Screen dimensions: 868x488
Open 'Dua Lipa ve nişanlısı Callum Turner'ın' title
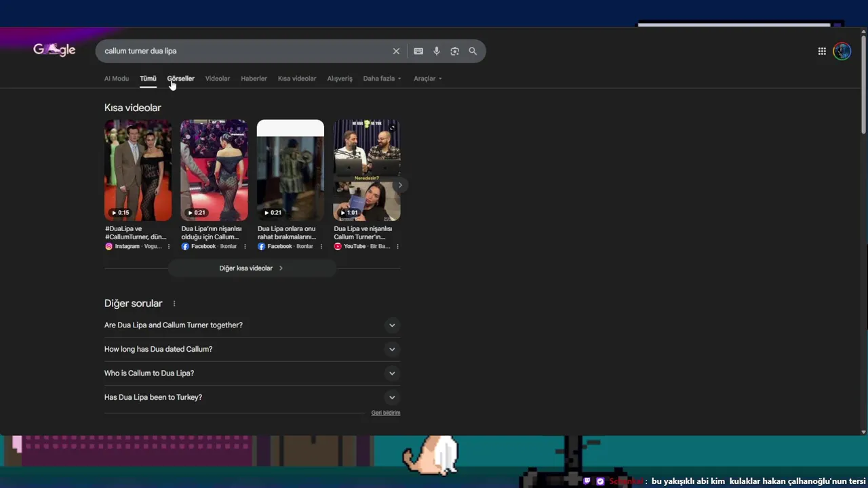(x=363, y=233)
